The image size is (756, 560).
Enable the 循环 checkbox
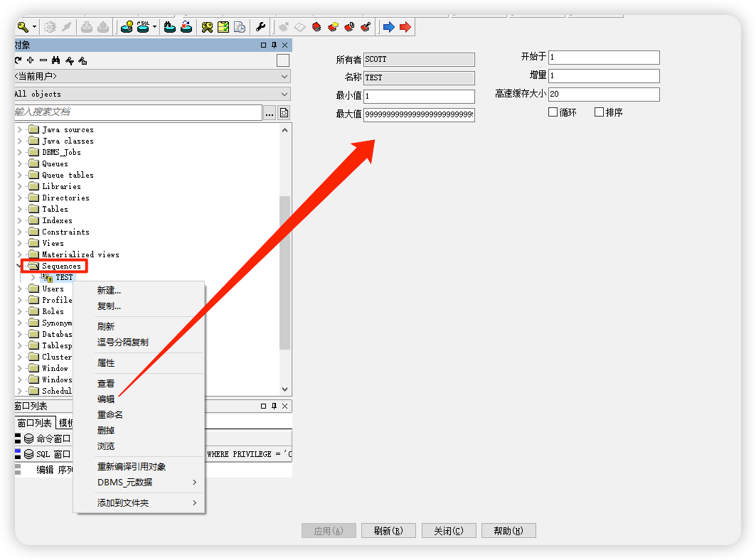553,112
